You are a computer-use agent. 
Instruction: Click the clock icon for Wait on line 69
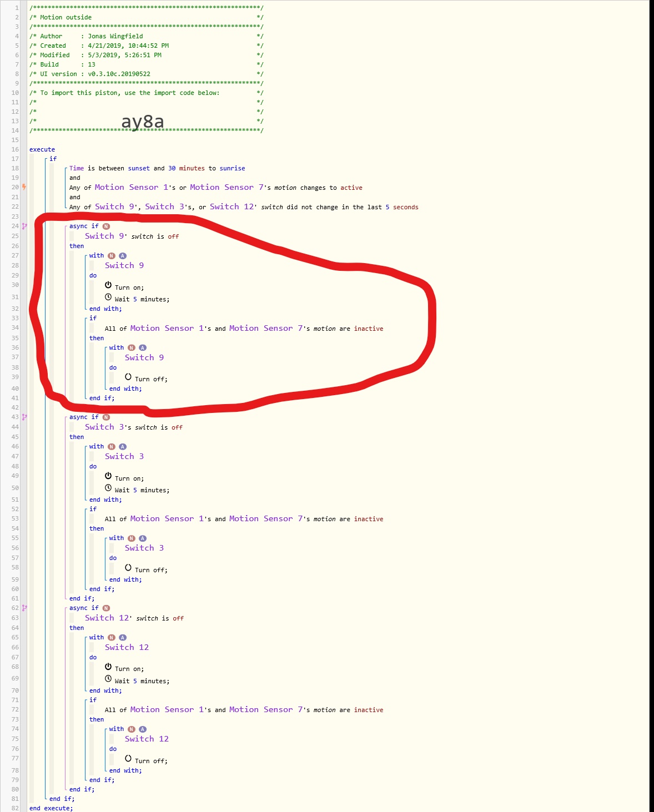tap(108, 679)
